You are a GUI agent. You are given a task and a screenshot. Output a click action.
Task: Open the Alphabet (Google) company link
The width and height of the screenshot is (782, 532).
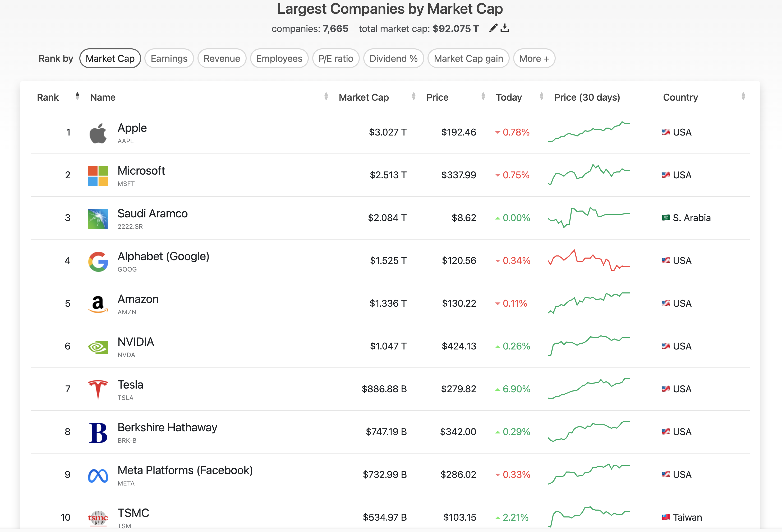coord(163,256)
